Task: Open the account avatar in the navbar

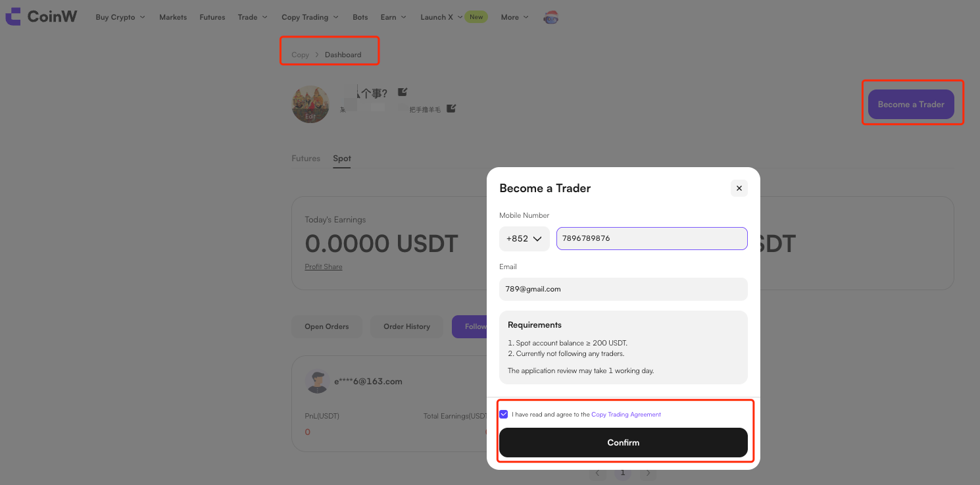Action: 551,18
